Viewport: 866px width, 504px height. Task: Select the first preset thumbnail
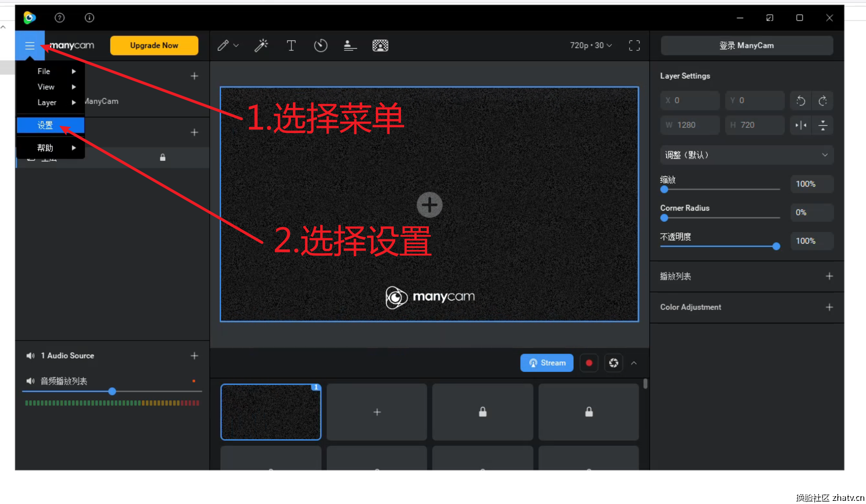point(271,412)
